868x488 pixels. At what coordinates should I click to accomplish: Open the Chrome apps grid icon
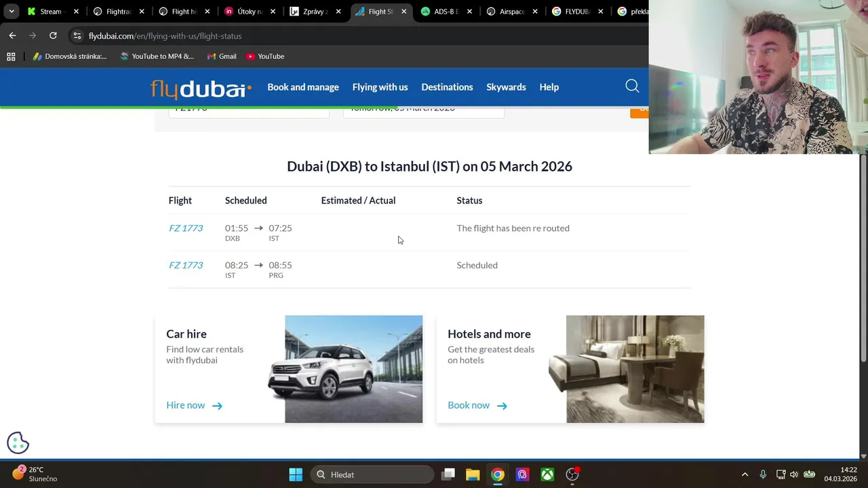coord(11,56)
